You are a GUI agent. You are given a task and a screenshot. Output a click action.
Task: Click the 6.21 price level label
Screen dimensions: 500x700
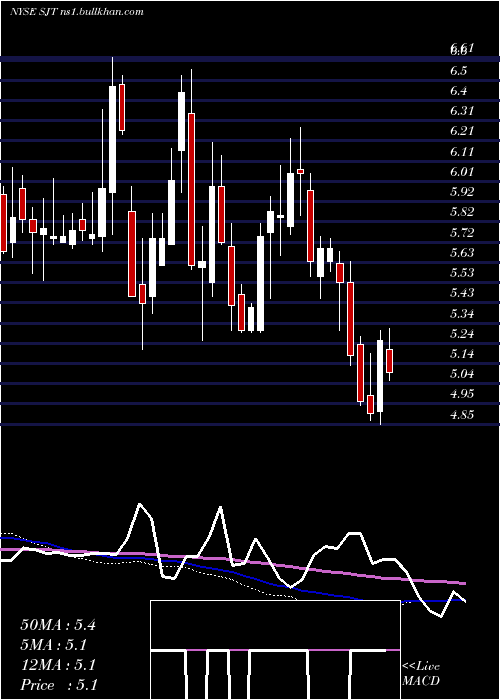pos(462,131)
